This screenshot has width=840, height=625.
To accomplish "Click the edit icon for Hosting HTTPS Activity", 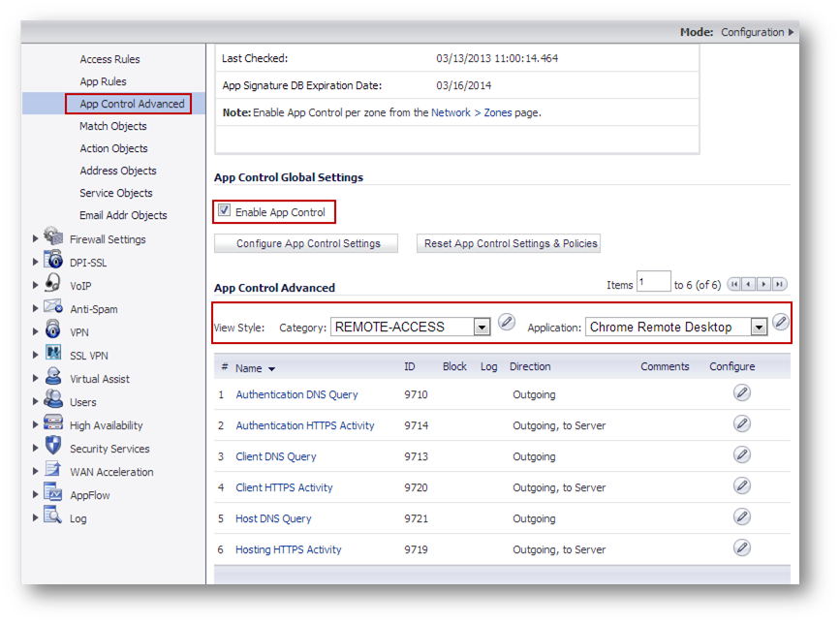I will [x=741, y=548].
